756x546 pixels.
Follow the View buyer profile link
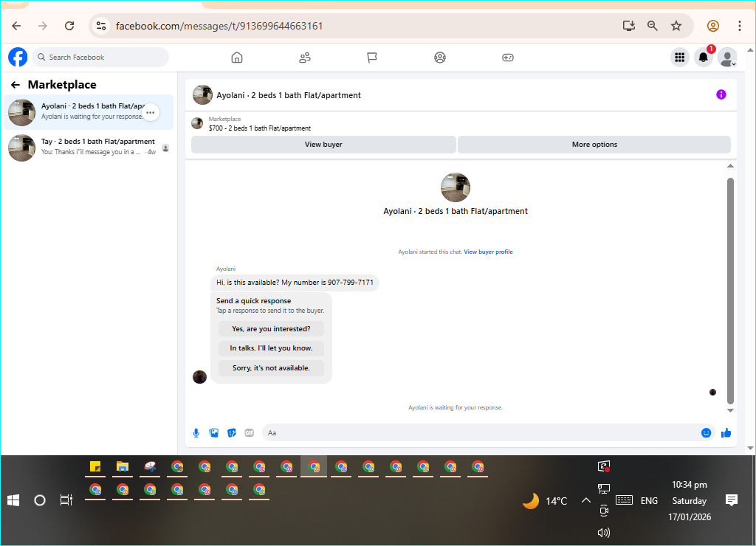click(489, 252)
